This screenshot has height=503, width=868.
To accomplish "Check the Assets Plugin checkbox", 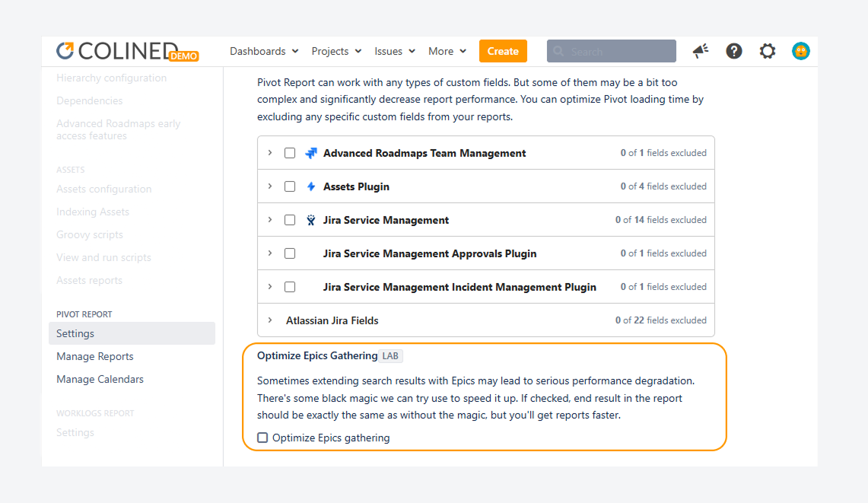I will [x=290, y=186].
